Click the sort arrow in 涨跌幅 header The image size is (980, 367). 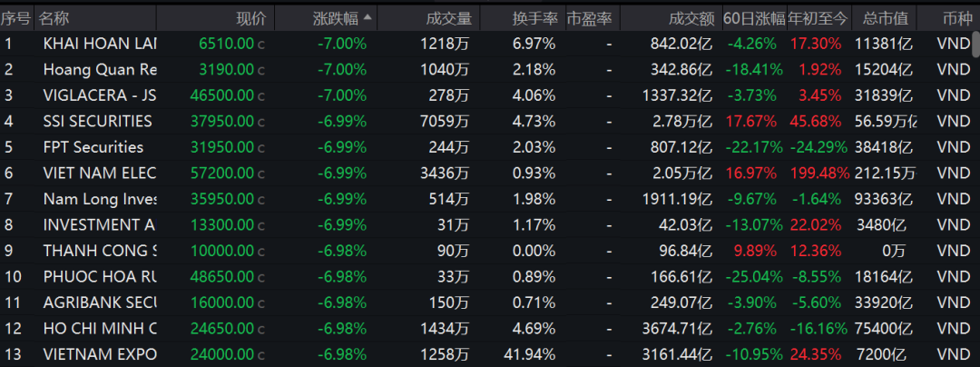pyautogui.click(x=367, y=18)
